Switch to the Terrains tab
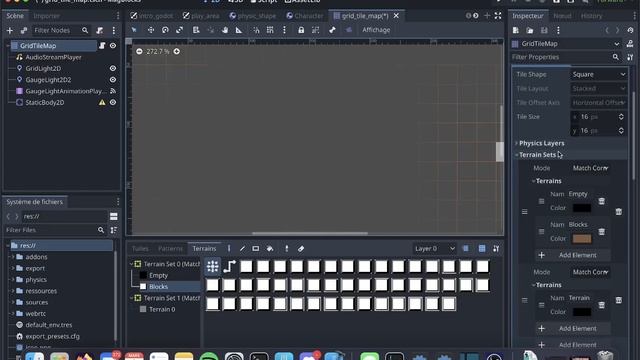The height and width of the screenshot is (360, 640). click(x=204, y=248)
